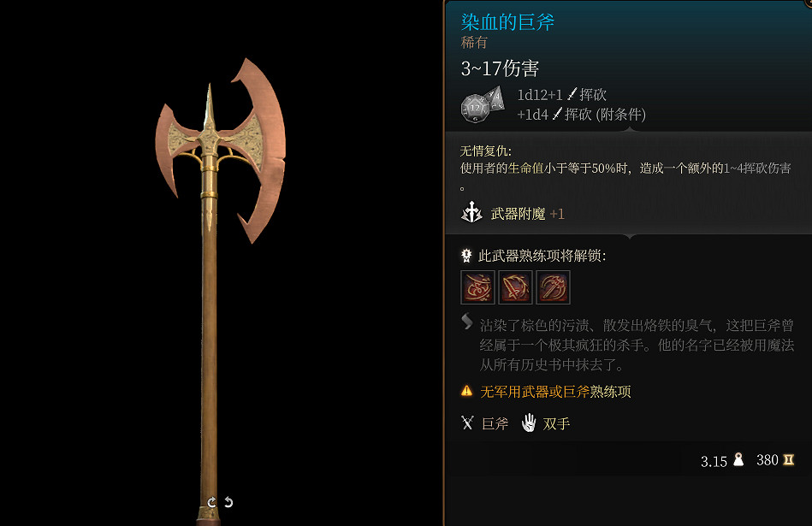Select the sword slash weapon skill icon

click(x=515, y=287)
